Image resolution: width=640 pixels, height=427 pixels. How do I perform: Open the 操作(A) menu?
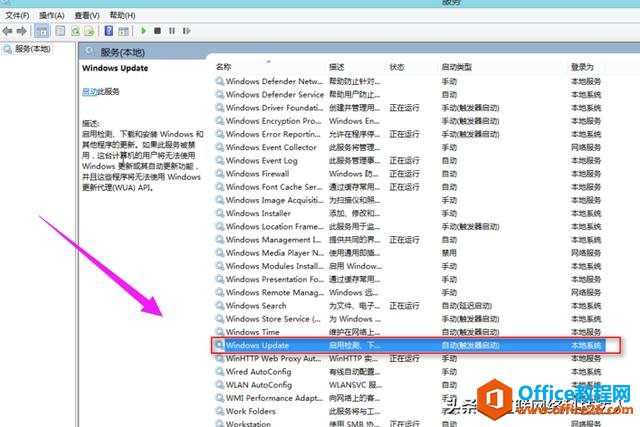[x=52, y=16]
